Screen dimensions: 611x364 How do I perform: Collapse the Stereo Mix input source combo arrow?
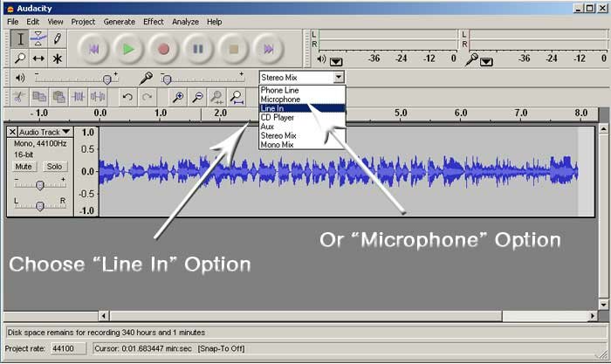339,77
